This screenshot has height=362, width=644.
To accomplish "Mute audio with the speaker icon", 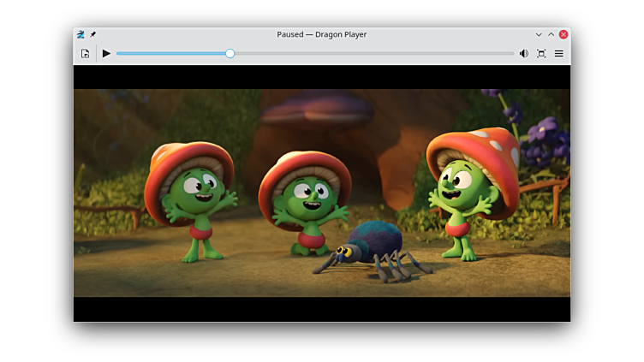I will pos(523,53).
